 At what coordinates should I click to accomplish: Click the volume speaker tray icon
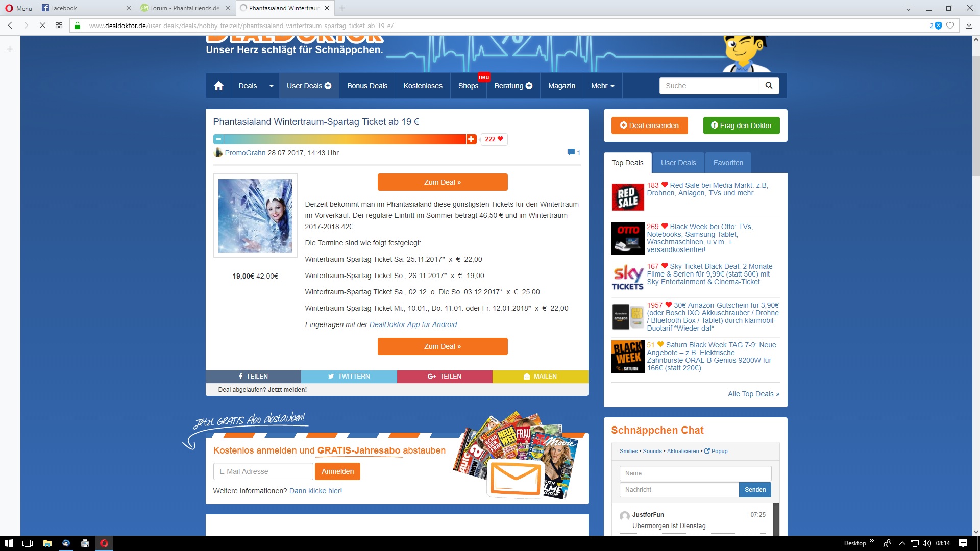pos(927,543)
